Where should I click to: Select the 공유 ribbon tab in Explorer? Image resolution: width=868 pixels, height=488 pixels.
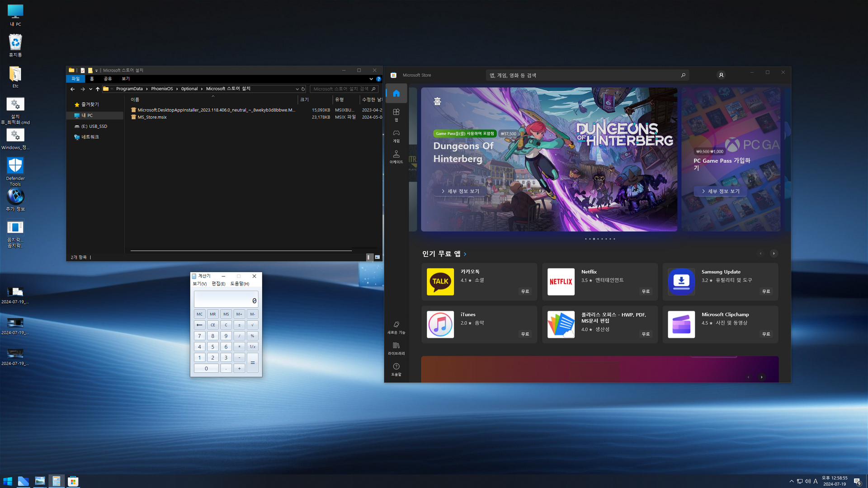108,79
